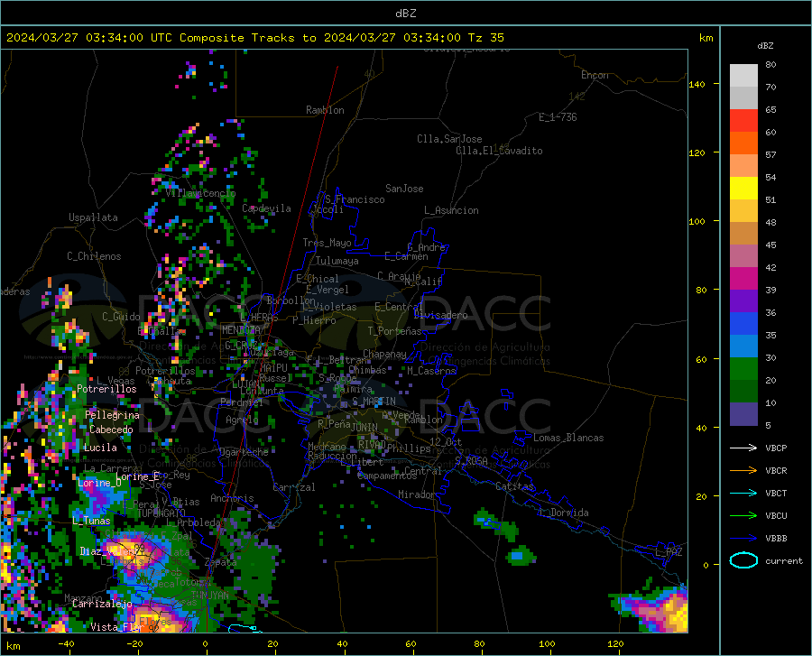Click the Encon map label
Viewport: 812px width, 656px height.
point(595,75)
